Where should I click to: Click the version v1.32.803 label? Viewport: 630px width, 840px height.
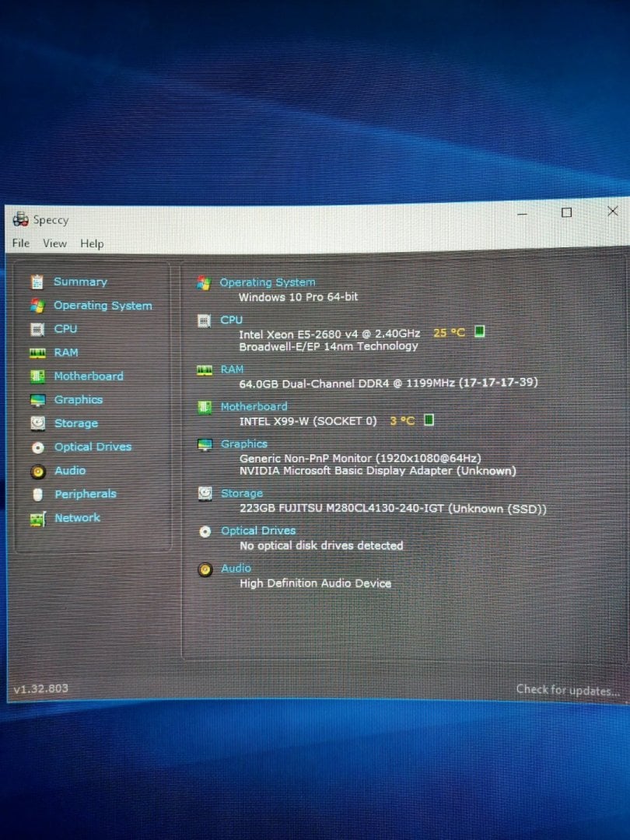click(x=40, y=688)
